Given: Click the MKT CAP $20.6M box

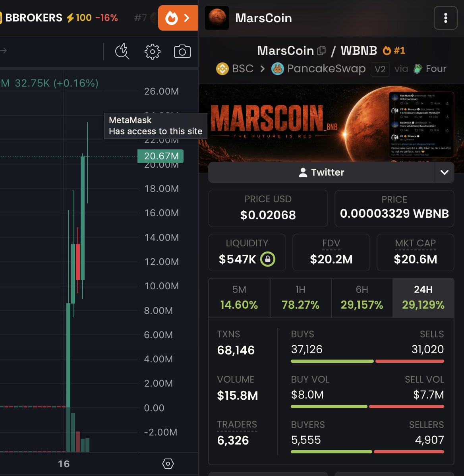Looking at the screenshot, I should (x=415, y=252).
